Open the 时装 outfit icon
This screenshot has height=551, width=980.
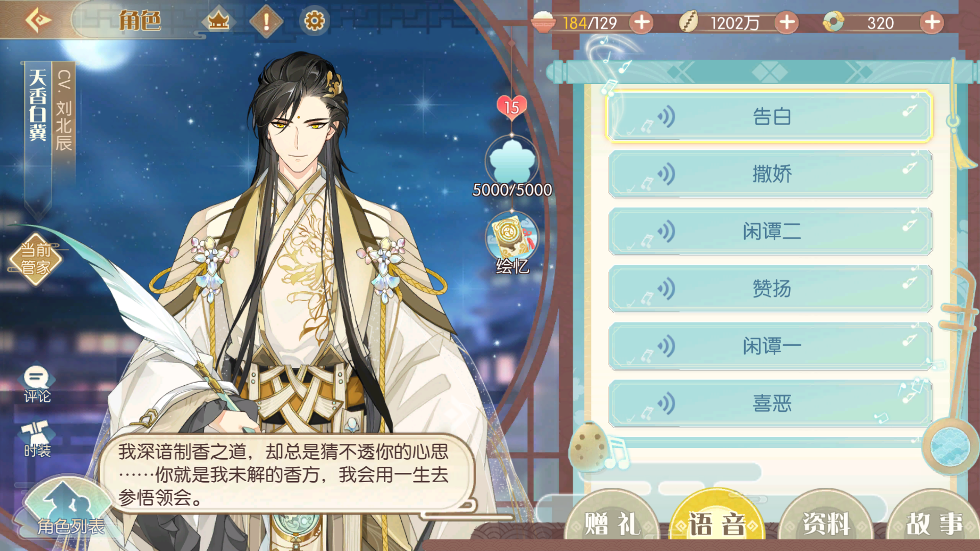point(37,438)
